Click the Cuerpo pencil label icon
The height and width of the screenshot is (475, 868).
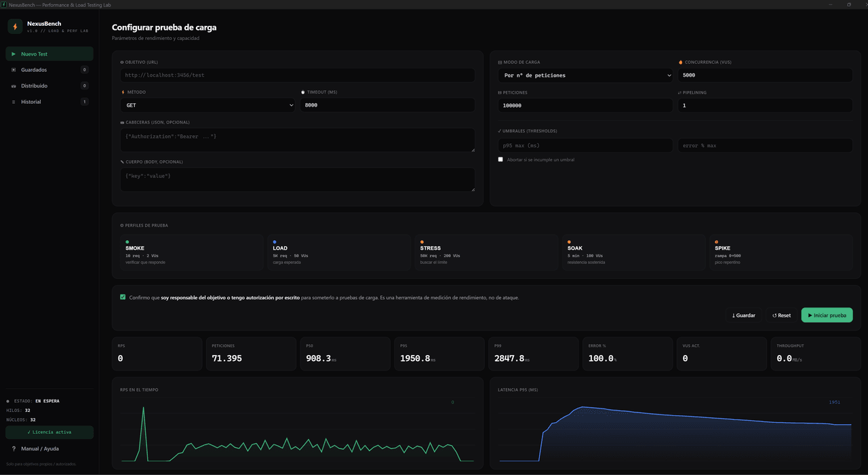(x=122, y=162)
